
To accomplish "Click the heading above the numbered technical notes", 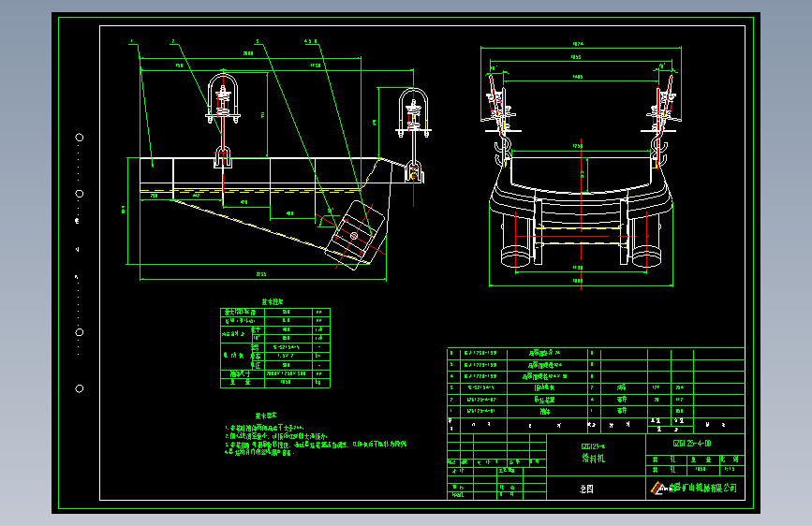I will [x=266, y=416].
